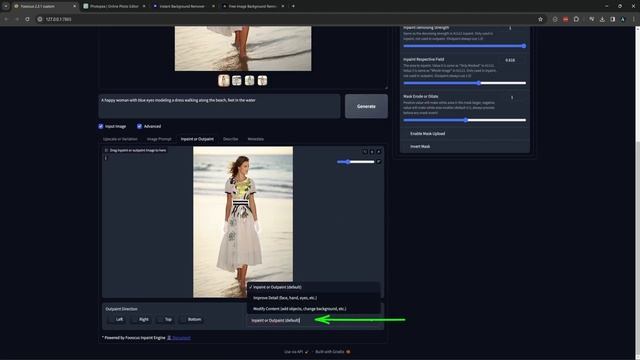Select second generated image thumbnail
The width and height of the screenshot is (640, 360).
237,80
